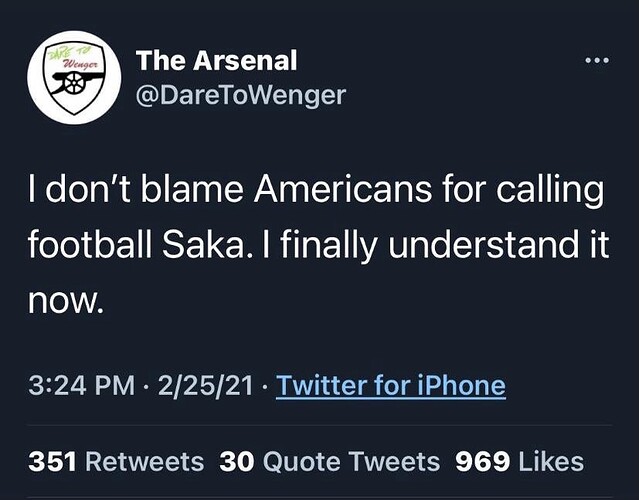Show the 30 Quote Tweets
The height and width of the screenshot is (500, 639).
[x=330, y=462]
